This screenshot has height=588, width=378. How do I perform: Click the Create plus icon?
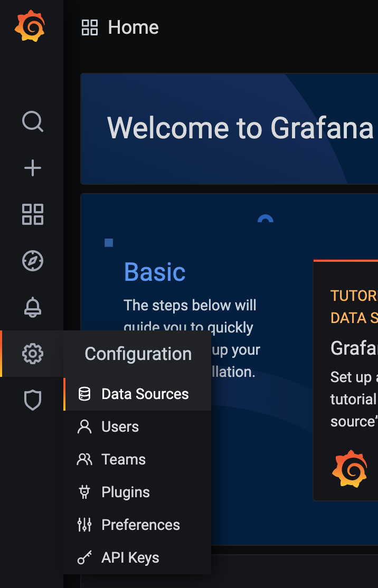click(33, 168)
